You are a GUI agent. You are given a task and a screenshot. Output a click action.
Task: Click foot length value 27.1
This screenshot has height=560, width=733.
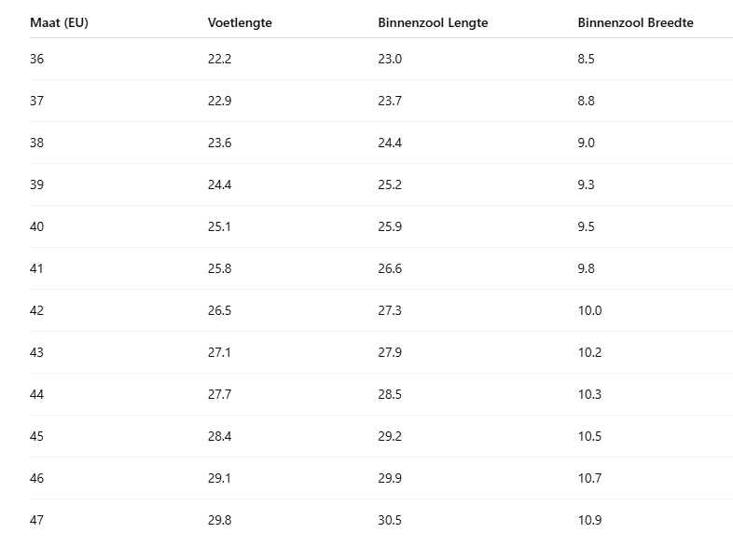coord(219,352)
